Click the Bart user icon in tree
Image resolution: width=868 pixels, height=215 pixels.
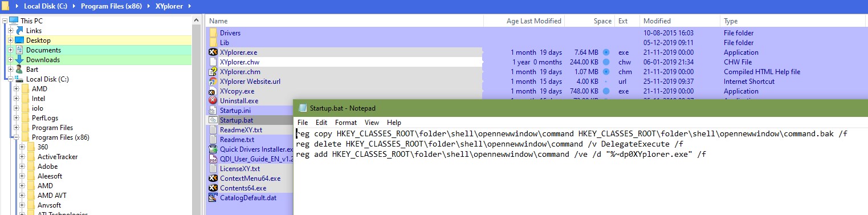[x=19, y=69]
